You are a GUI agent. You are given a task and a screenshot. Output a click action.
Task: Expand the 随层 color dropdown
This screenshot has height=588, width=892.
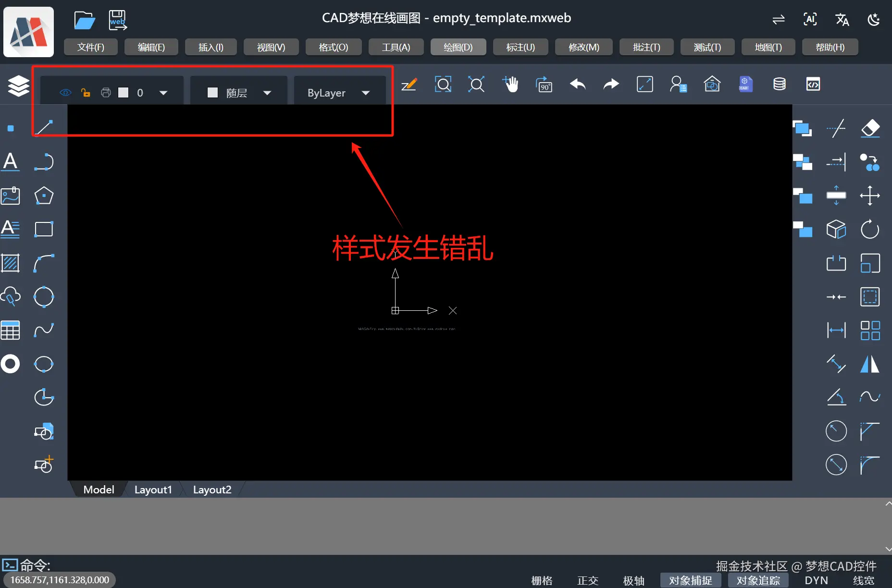pyautogui.click(x=268, y=92)
